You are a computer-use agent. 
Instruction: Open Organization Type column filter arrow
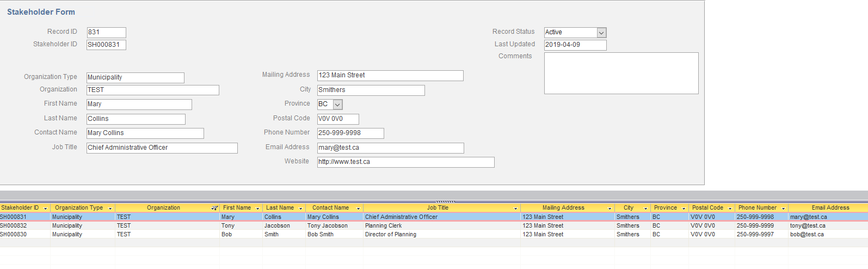click(110, 208)
